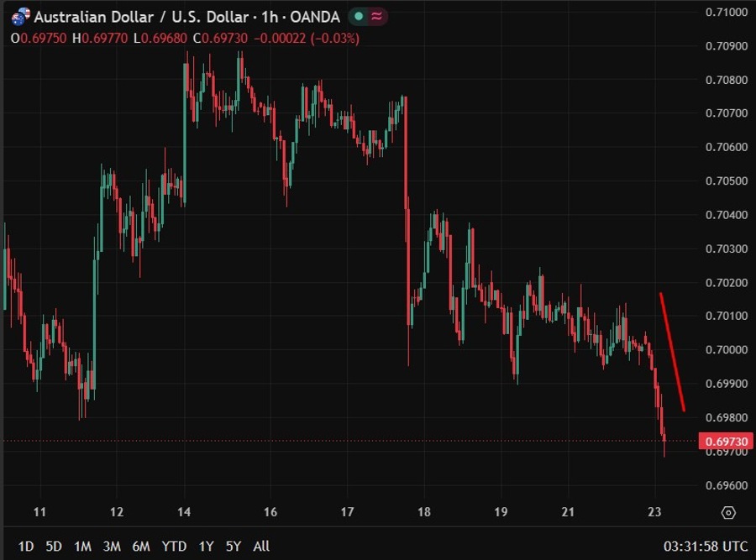Click date label 21 on time axis
Image resolution: width=756 pixels, height=560 pixels.
[x=568, y=512]
